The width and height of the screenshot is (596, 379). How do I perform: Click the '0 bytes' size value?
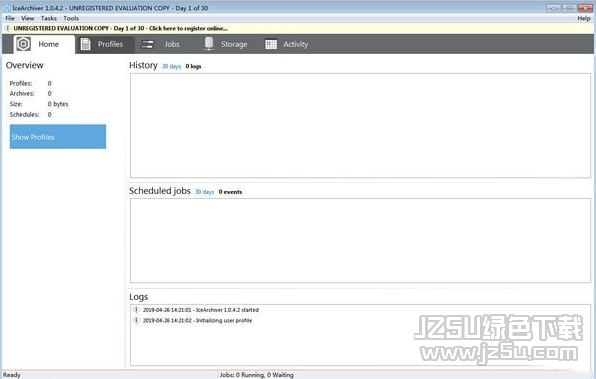(x=58, y=104)
